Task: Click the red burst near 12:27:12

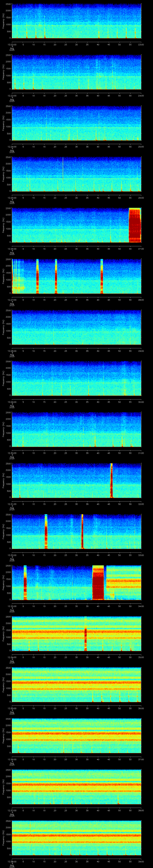Action: [37, 276]
